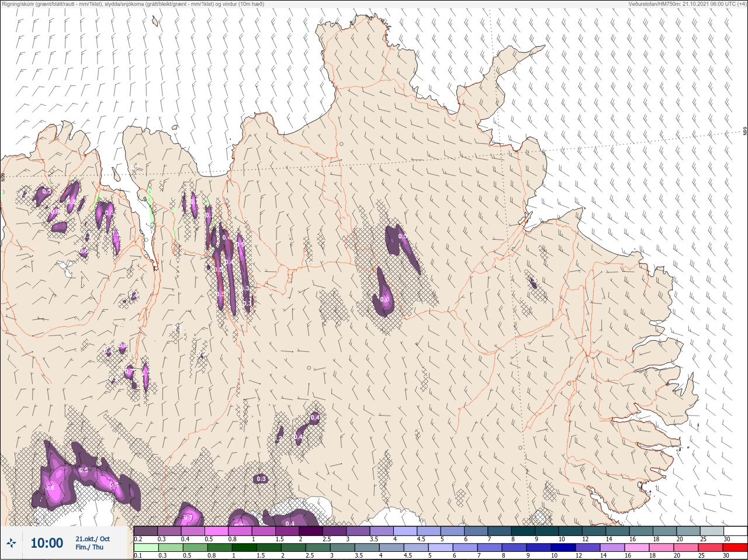
Task: Select the dark teal swatch at 8 in top legend
Action: point(523,531)
